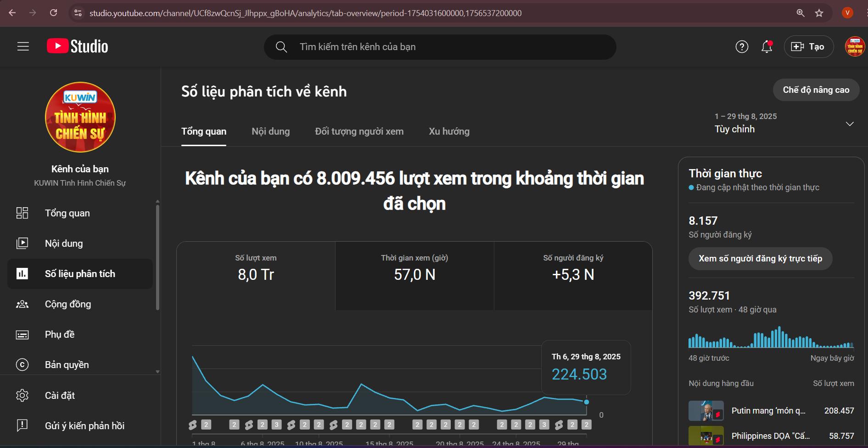Open the '1 – 29 thg 8, 2025 Tùy chỉnh' period selector
The height and width of the screenshot is (448, 868).
click(x=784, y=123)
